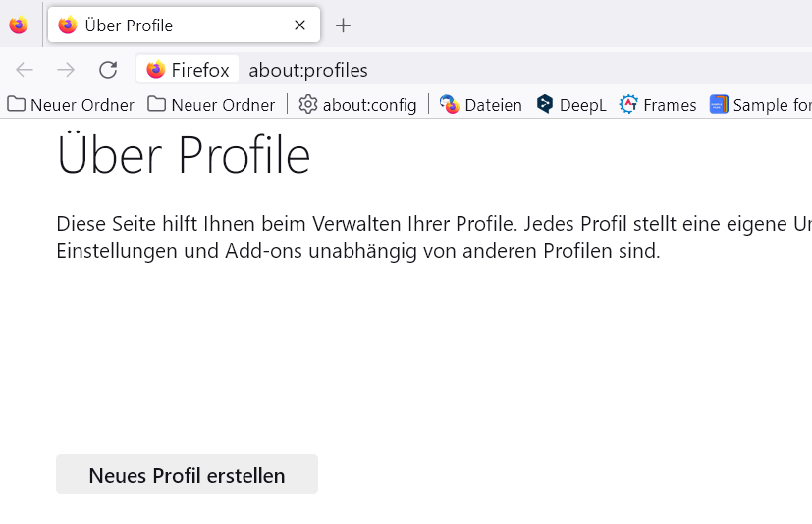Open Firefox View from the pinned icon

(x=19, y=26)
